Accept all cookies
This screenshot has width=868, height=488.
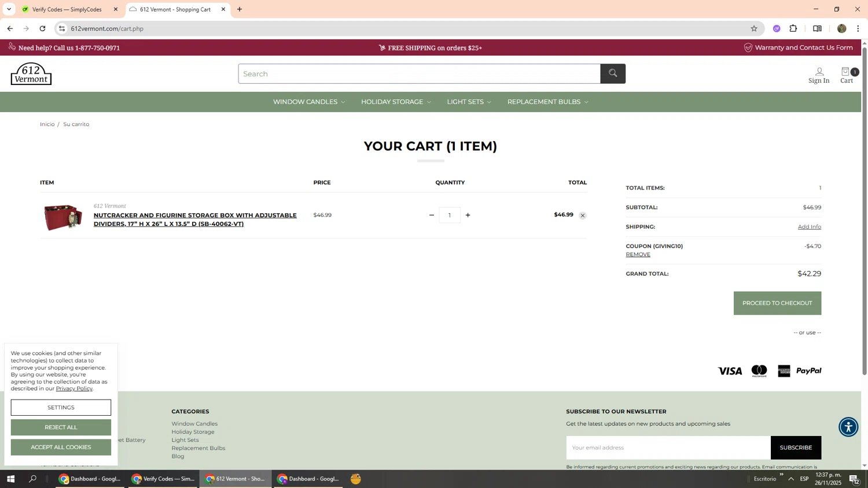[61, 447]
